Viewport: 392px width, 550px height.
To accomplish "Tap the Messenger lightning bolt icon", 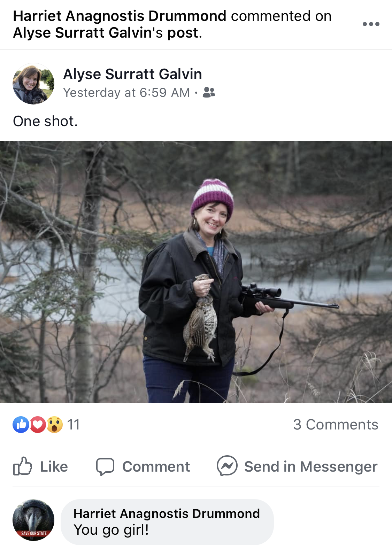I will pyautogui.click(x=227, y=466).
